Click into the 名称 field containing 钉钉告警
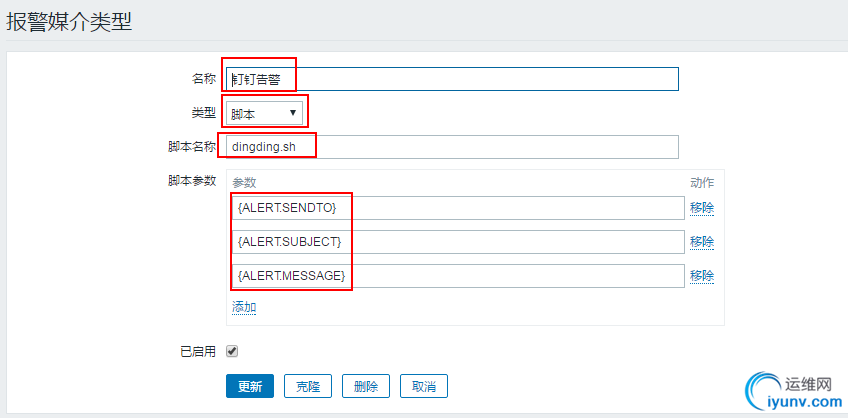 pyautogui.click(x=452, y=79)
